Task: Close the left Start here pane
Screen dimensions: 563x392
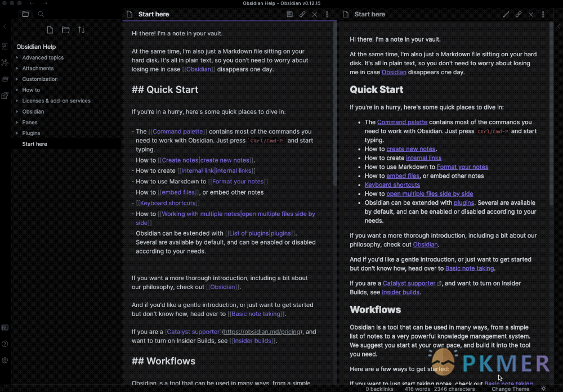Action: pyautogui.click(x=315, y=15)
